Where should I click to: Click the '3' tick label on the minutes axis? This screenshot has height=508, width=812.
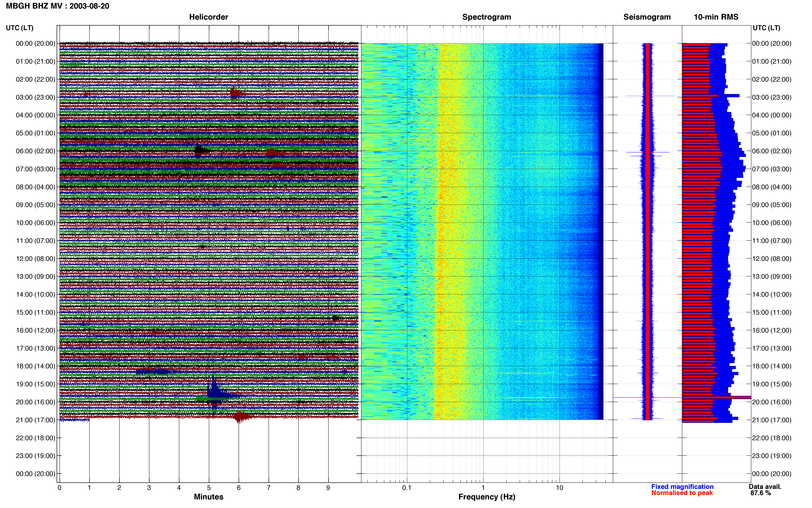point(149,487)
